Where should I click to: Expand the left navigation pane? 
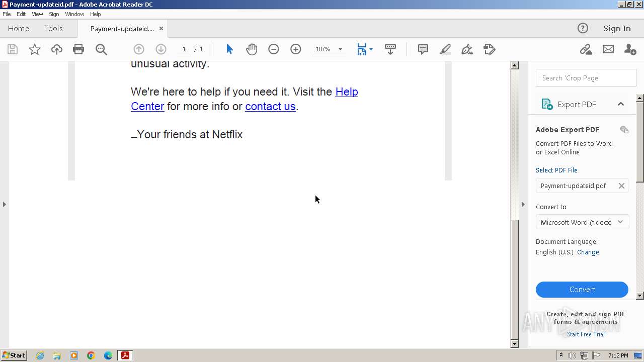coord(5,204)
